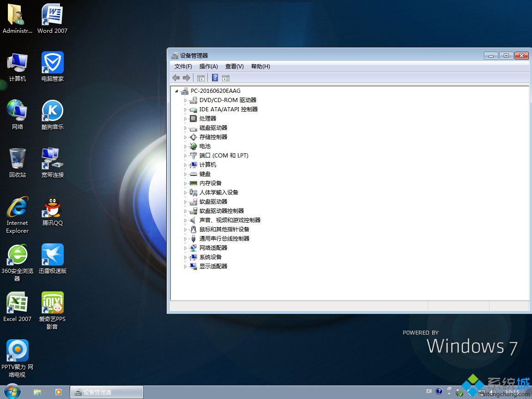Open the 查看(V) menu
Screen dimensions: 532x399
click(x=235, y=66)
